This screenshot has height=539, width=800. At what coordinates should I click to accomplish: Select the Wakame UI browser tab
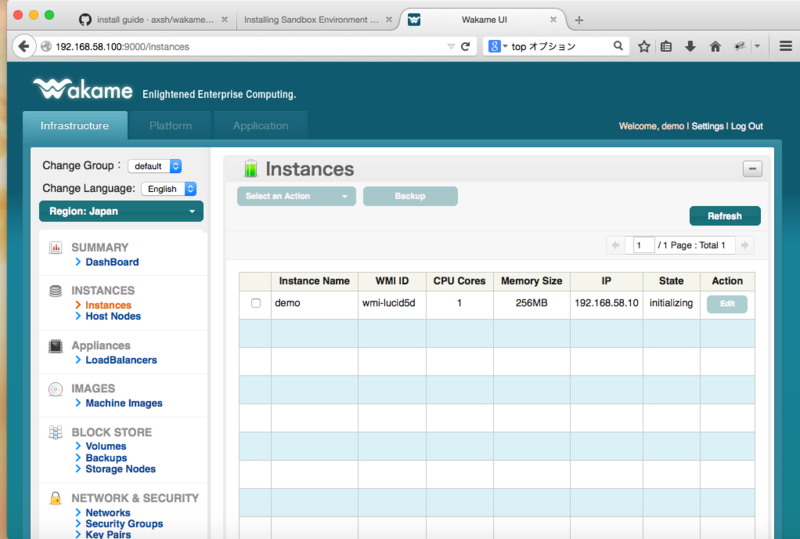pyautogui.click(x=484, y=20)
